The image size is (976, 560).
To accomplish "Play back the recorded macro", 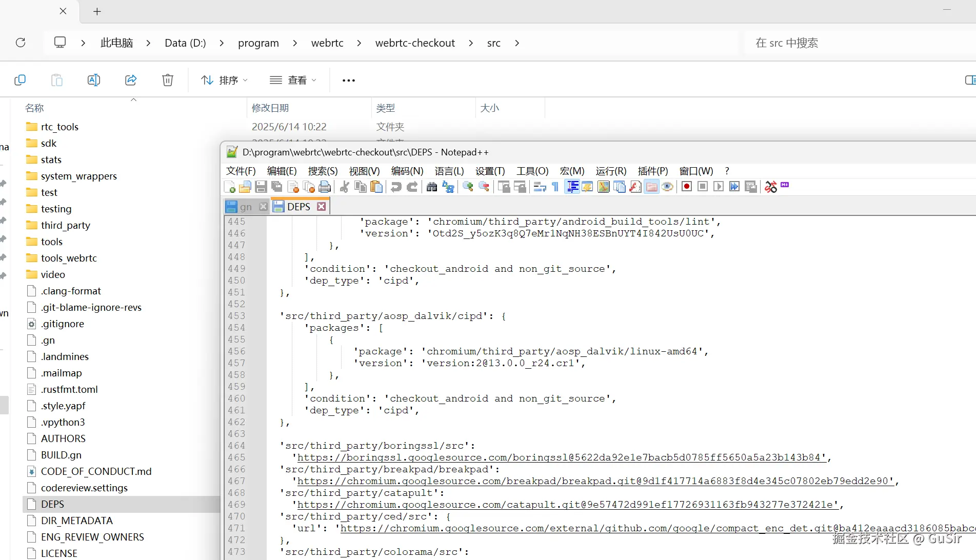I will tap(719, 187).
